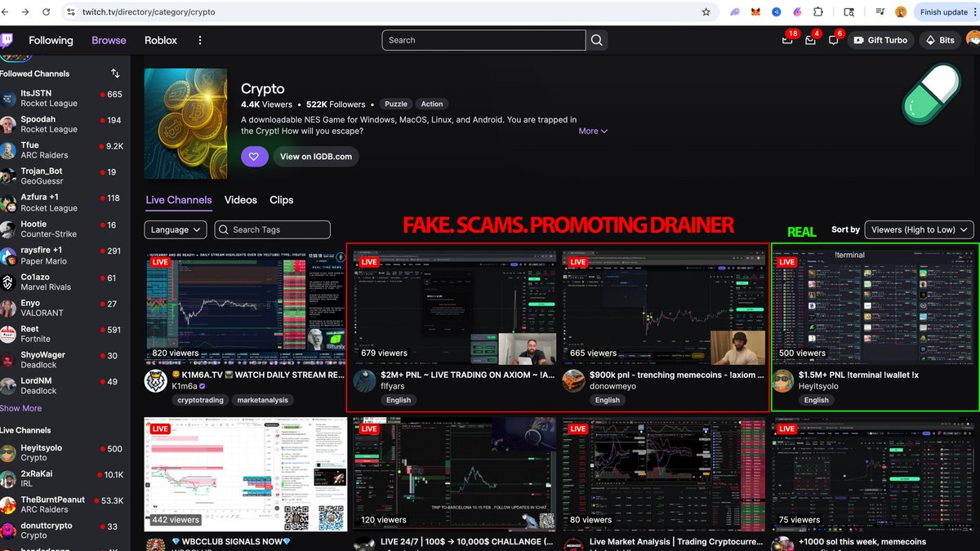
Task: Click the Twitch user avatar
Action: 973,39
